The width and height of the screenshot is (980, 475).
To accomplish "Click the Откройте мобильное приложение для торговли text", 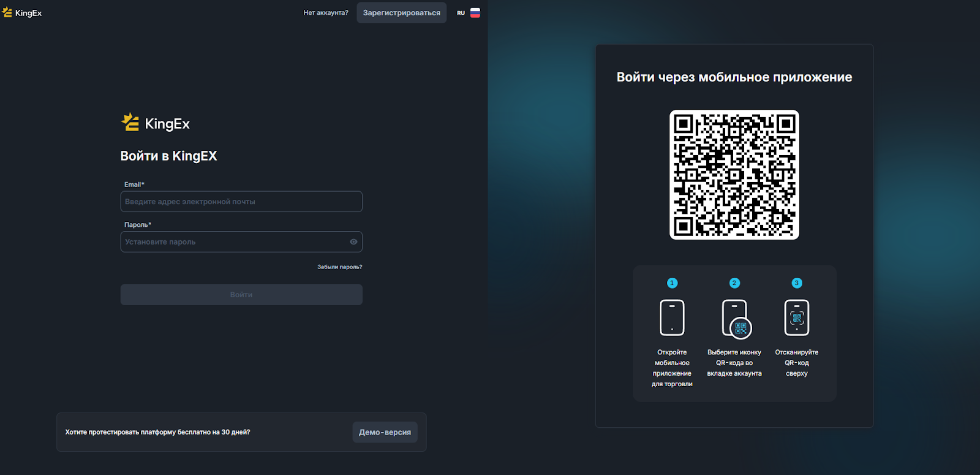I will 672,368.
